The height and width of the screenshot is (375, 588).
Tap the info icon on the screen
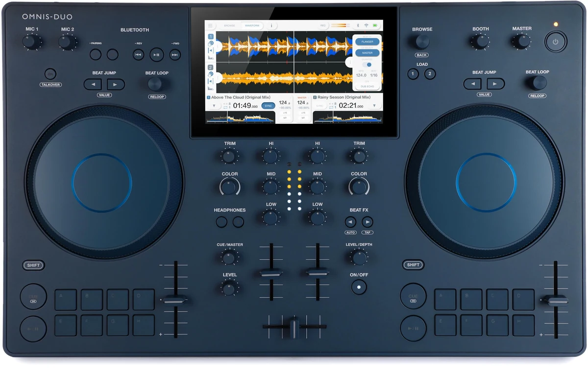(x=271, y=25)
